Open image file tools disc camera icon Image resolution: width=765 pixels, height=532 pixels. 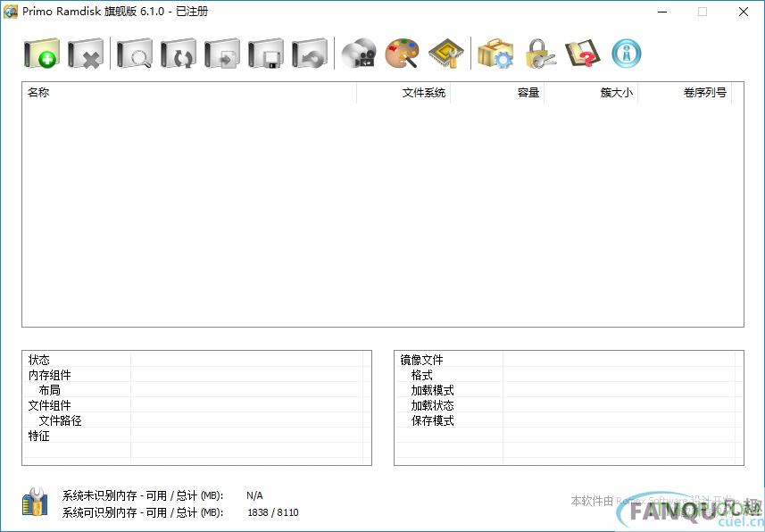pyautogui.click(x=359, y=54)
